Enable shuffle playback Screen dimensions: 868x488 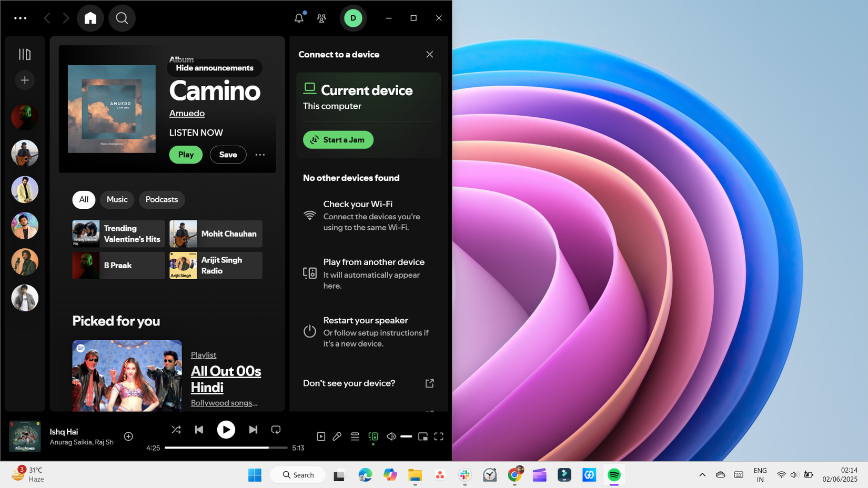tap(176, 430)
